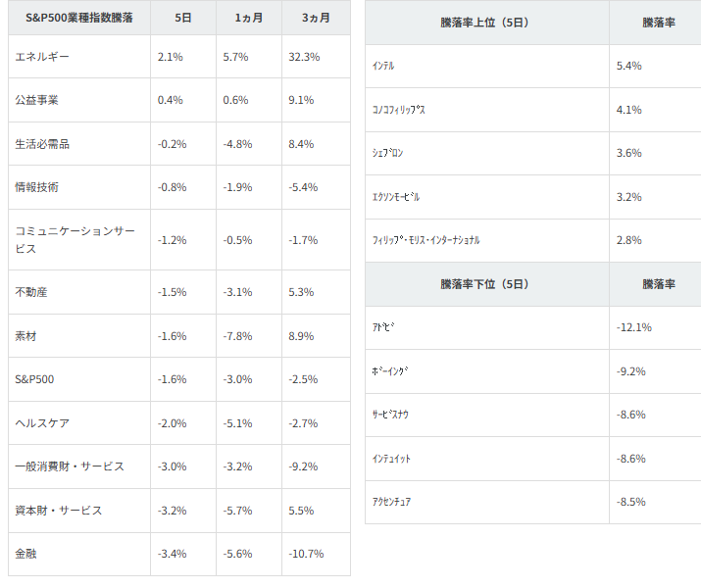Image resolution: width=701 pixels, height=588 pixels.
Task: Select the S&P500業種指数騰落 header cell
Action: pyautogui.click(x=78, y=19)
